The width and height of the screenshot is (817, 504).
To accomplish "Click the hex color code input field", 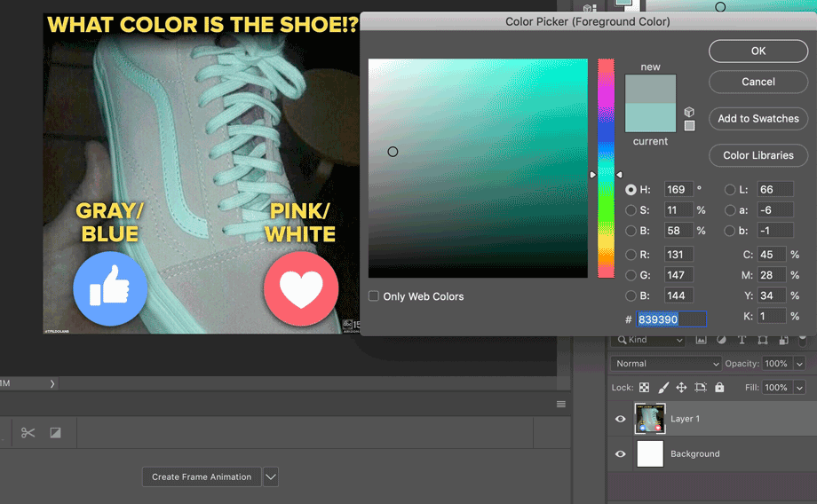I will [671, 319].
